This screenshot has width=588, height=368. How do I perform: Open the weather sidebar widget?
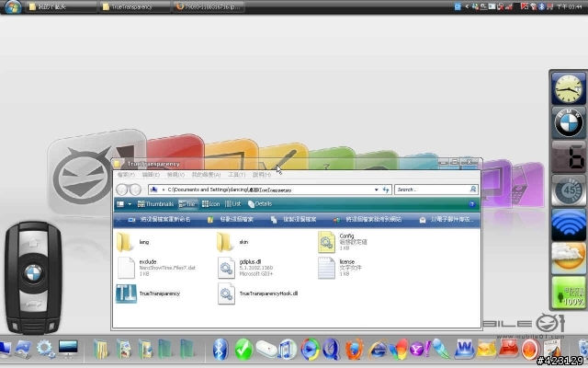pyautogui.click(x=569, y=258)
